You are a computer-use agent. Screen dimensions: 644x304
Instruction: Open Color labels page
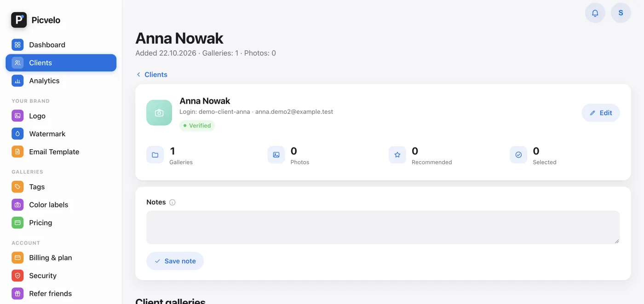point(61,205)
